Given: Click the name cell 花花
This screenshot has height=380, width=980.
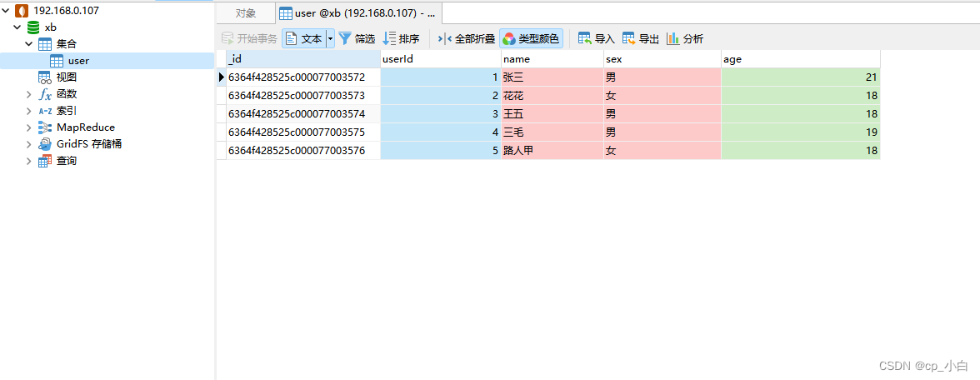Looking at the screenshot, I should click(552, 96).
